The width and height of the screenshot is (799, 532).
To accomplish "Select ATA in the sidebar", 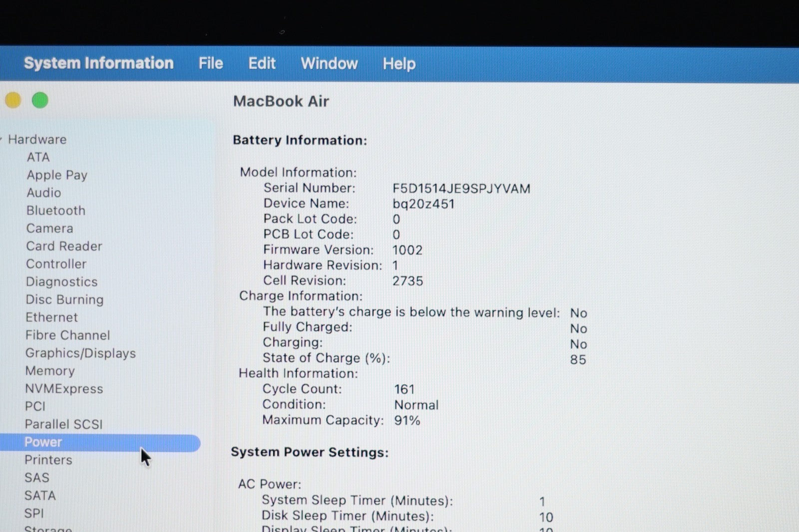I will (x=38, y=157).
